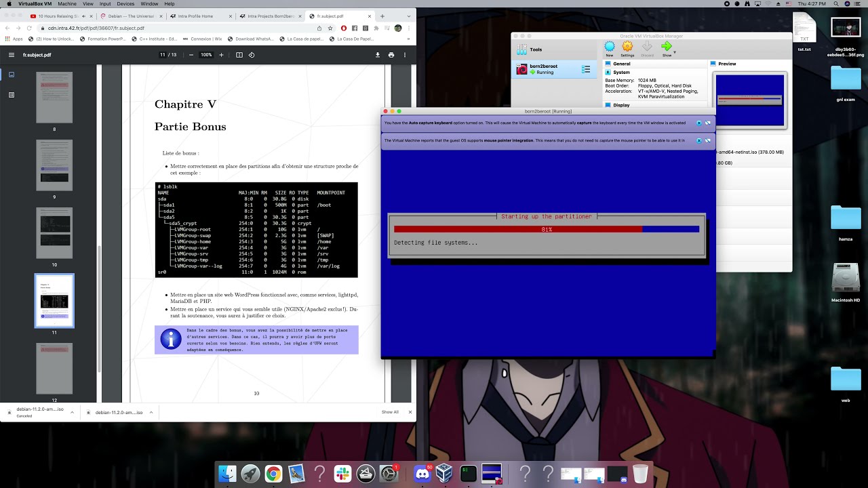Open Terminal from the Dock
The height and width of the screenshot is (488, 868).
coord(468,473)
